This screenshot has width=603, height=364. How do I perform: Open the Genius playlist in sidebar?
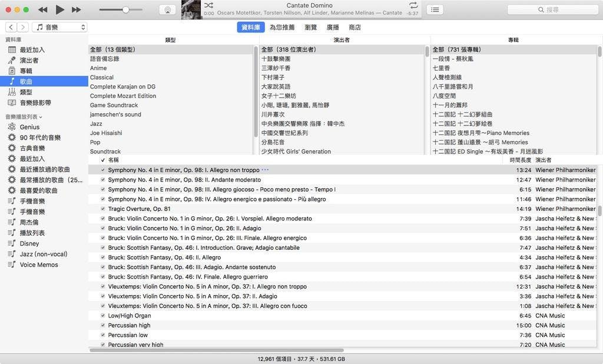point(29,127)
